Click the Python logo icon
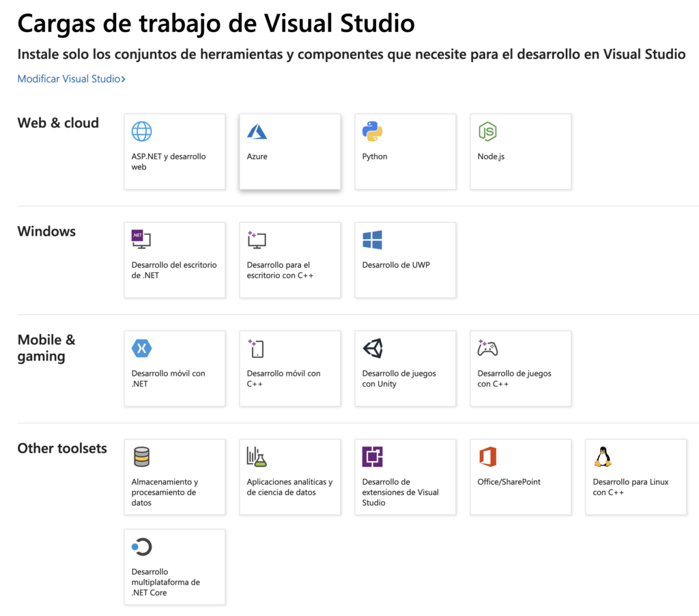This screenshot has width=699, height=616. (372, 132)
